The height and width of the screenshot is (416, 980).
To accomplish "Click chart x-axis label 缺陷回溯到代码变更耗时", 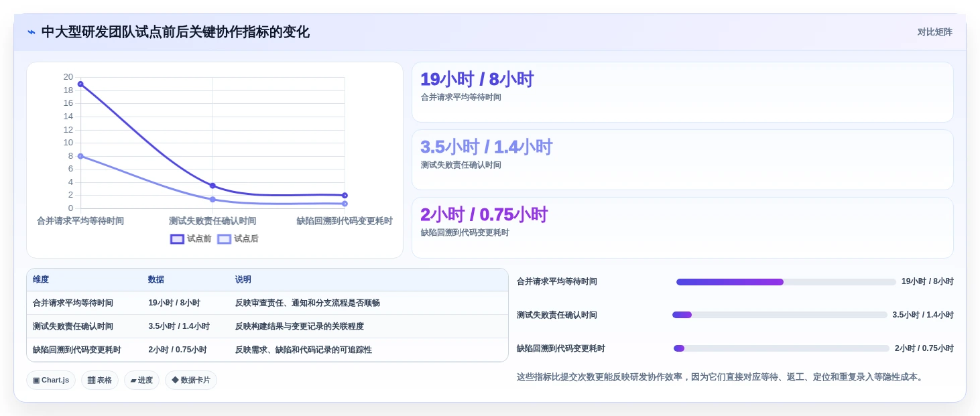I will [345, 221].
